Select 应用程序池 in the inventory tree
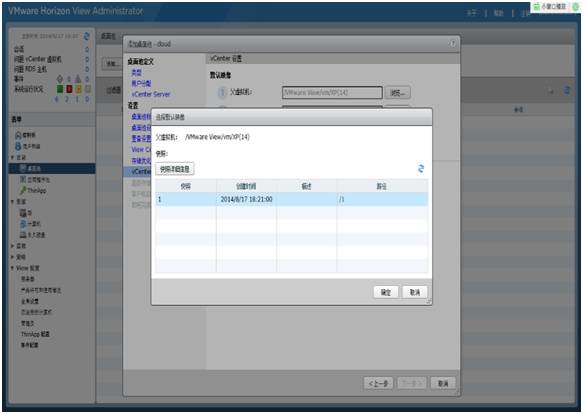The image size is (583, 414). [35, 180]
